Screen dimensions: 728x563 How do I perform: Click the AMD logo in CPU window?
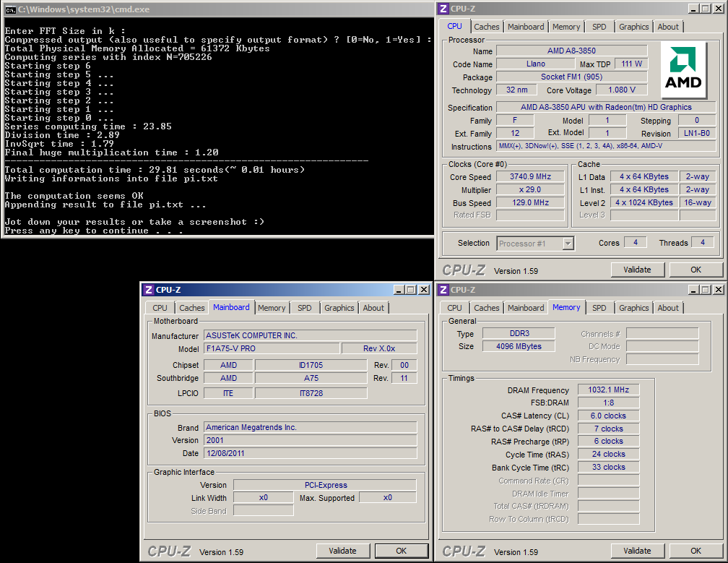click(683, 69)
